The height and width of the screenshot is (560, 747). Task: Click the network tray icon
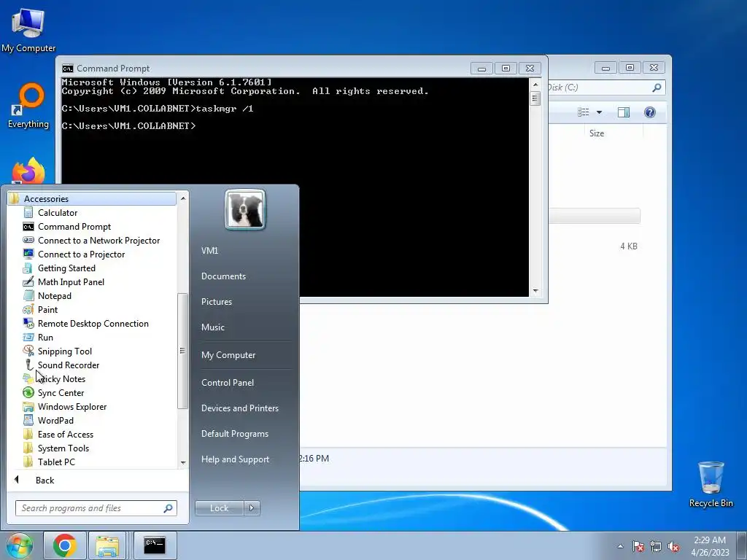tap(656, 546)
